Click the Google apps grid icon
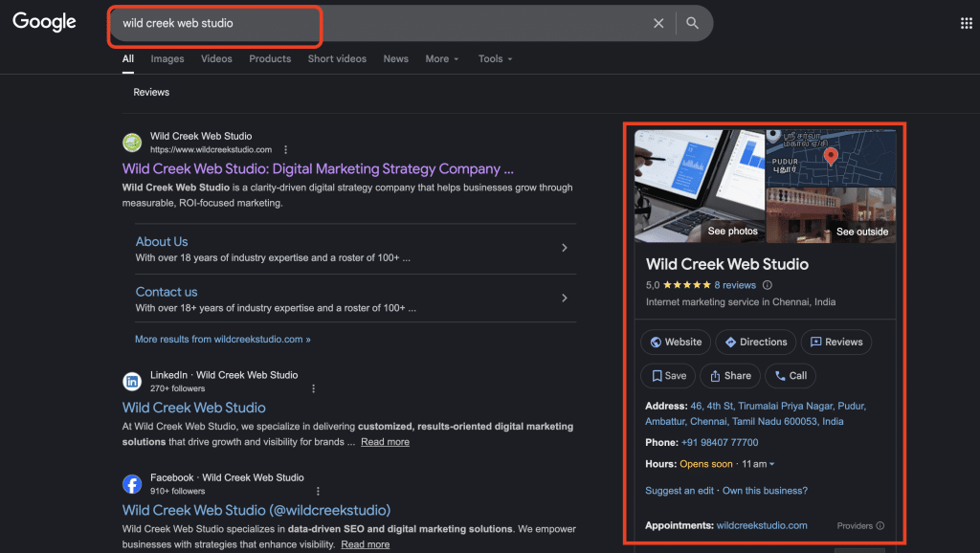Screen dimensions: 980x553 point(967,22)
